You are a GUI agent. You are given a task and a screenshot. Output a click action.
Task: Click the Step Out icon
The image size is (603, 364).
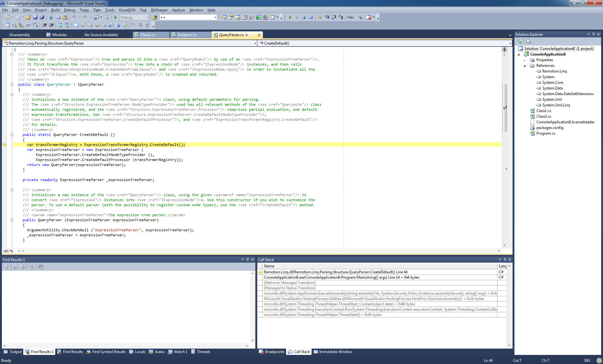(x=341, y=18)
